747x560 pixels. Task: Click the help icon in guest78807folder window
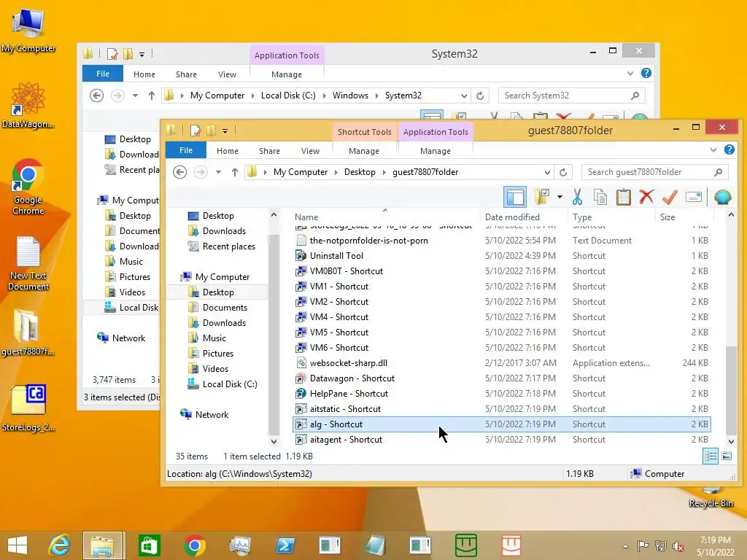729,149
